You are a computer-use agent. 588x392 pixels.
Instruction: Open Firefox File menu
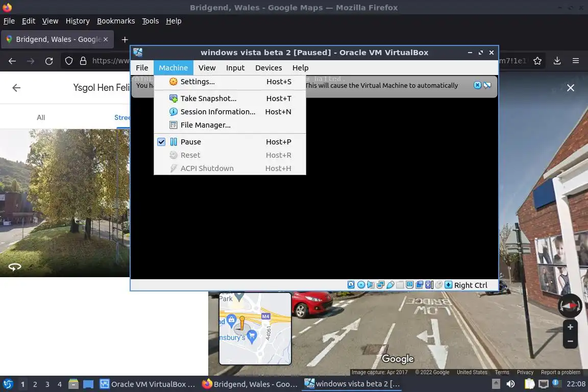pyautogui.click(x=9, y=21)
